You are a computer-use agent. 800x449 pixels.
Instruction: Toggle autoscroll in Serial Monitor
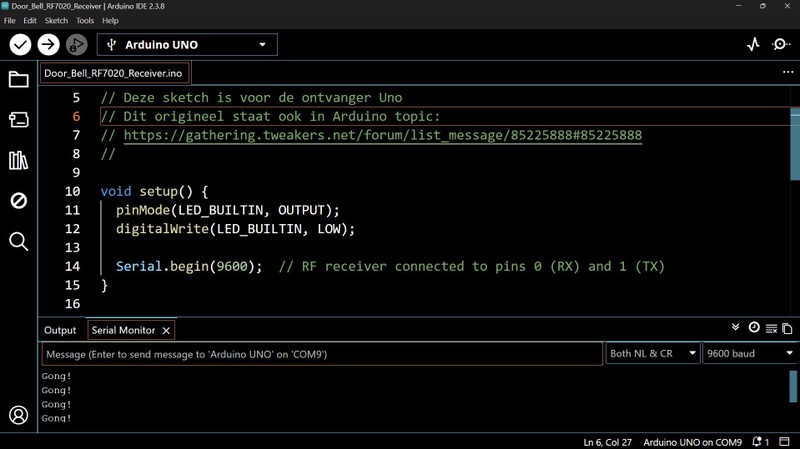[735, 328]
